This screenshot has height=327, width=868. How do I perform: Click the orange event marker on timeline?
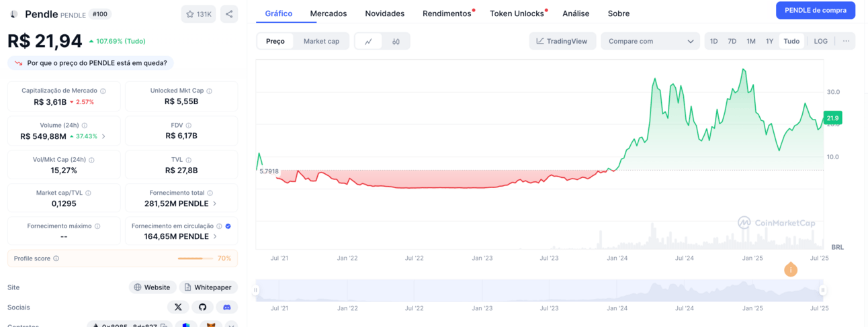tap(791, 269)
